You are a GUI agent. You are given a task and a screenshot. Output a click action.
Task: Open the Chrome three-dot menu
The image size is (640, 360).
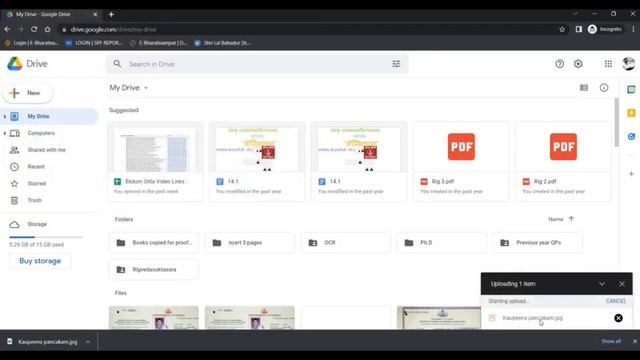(633, 29)
